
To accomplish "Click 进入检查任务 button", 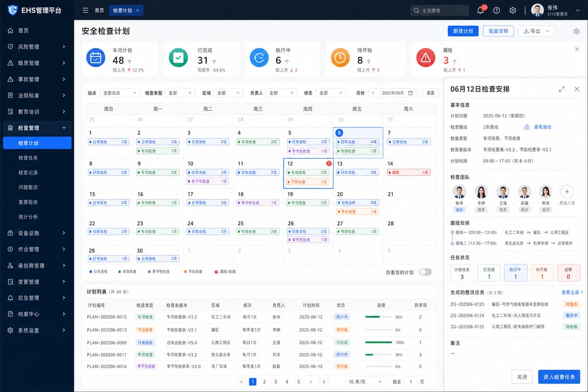I will click(x=559, y=377).
